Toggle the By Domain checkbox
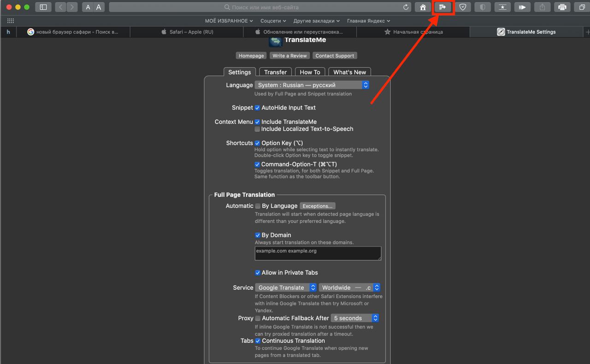This screenshot has height=364, width=590. click(x=258, y=235)
